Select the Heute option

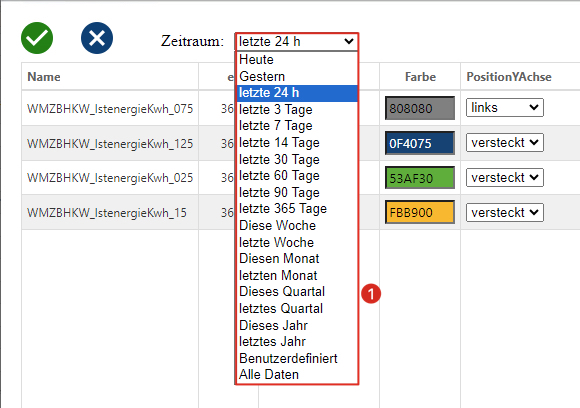(x=297, y=60)
